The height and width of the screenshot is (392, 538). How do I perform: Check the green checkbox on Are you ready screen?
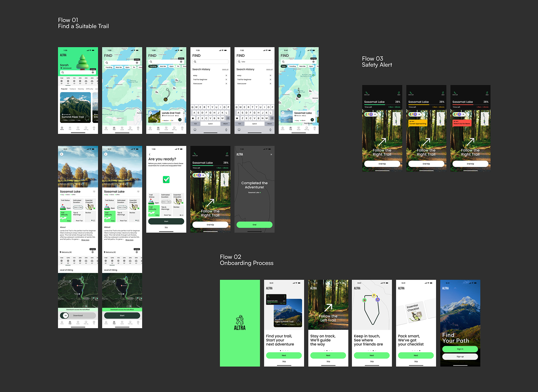click(166, 179)
